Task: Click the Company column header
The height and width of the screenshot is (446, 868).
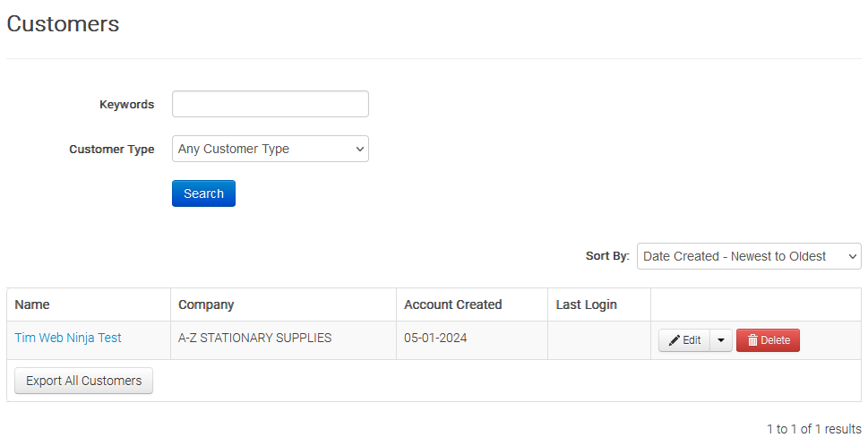Action: pyautogui.click(x=206, y=304)
